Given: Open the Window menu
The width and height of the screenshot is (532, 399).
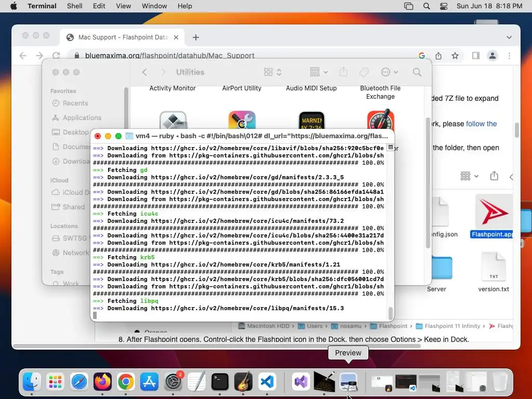Looking at the screenshot, I should pyautogui.click(x=154, y=6).
